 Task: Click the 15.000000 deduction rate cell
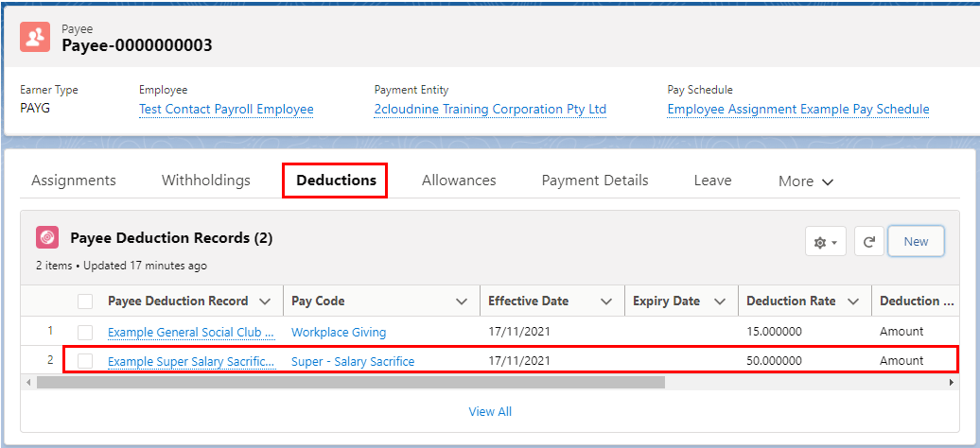coord(774,332)
